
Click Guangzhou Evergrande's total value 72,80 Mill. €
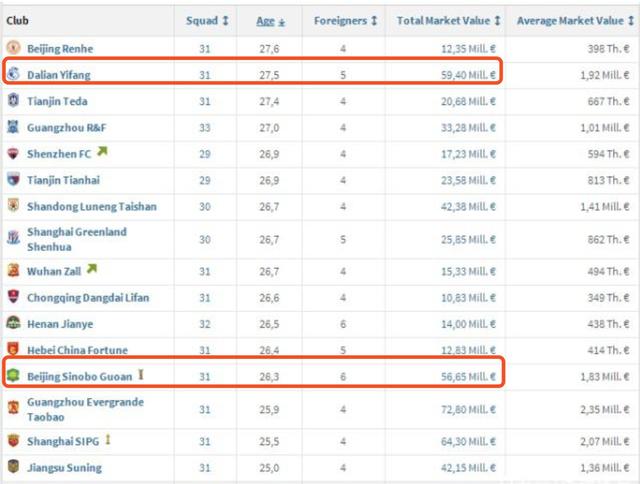point(468,409)
